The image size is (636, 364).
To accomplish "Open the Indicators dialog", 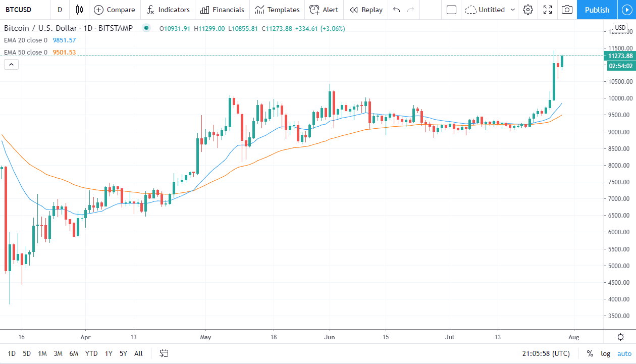I will coord(168,10).
